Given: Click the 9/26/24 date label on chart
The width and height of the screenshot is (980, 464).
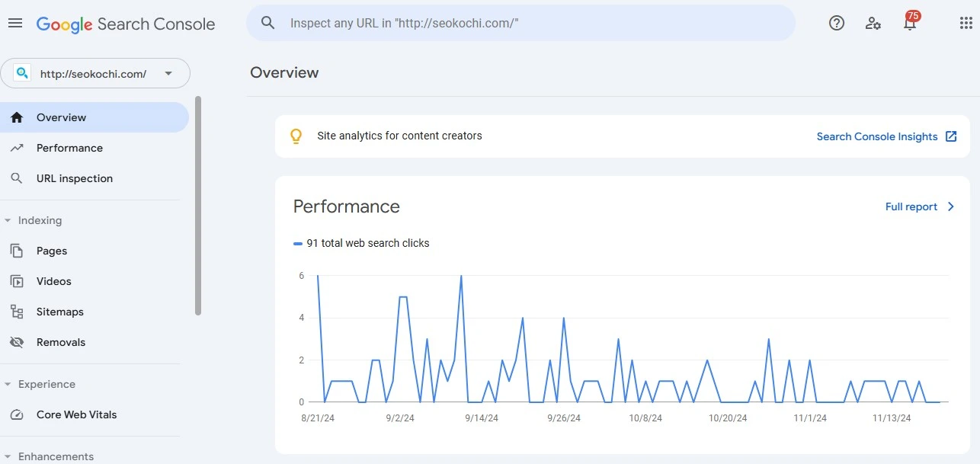Looking at the screenshot, I should click(x=564, y=418).
